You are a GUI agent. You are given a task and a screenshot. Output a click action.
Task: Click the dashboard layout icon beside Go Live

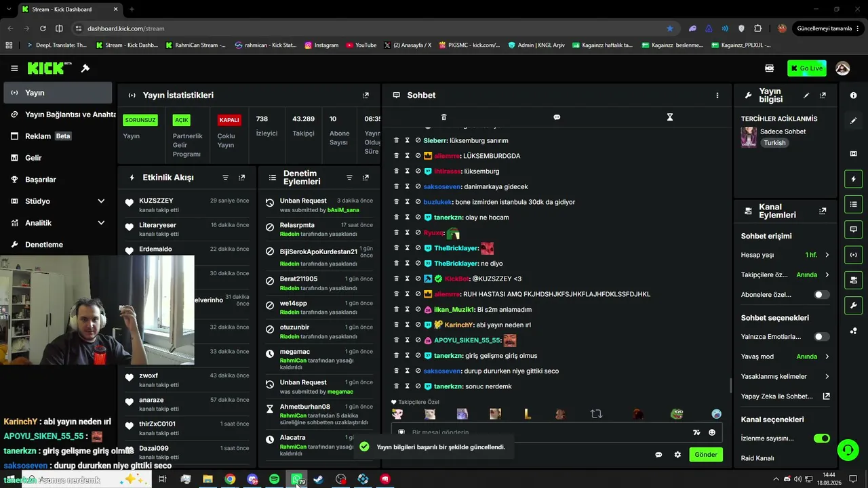coord(769,68)
